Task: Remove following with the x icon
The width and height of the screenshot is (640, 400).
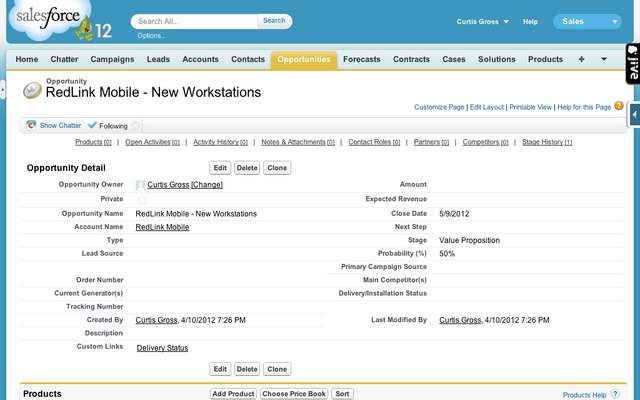Action: 135,126
